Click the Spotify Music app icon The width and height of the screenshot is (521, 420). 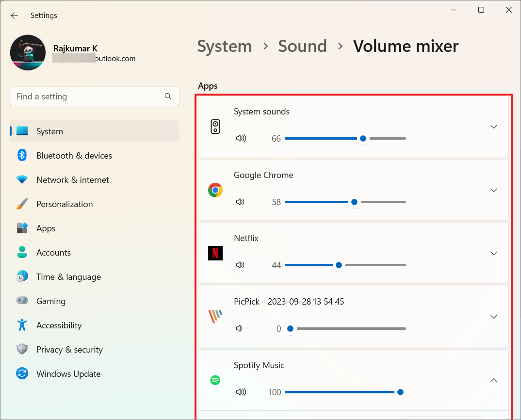[x=215, y=380]
